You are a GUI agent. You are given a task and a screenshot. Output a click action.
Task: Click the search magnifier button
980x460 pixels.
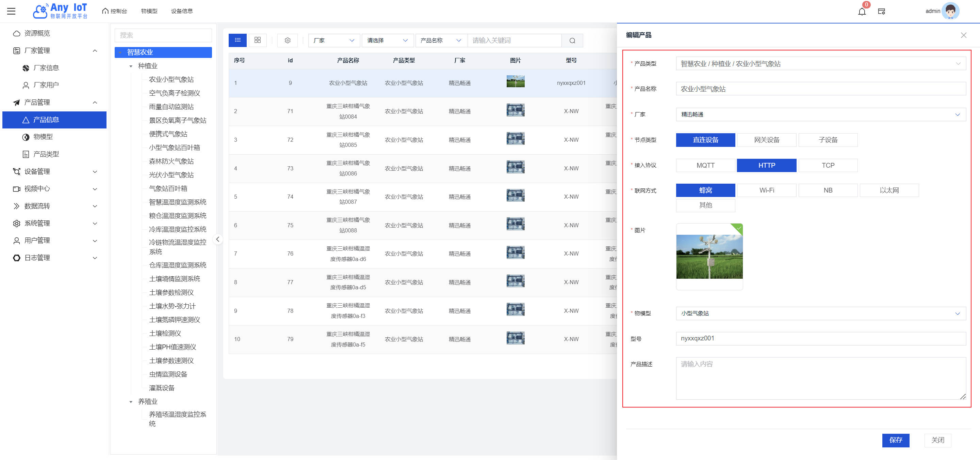click(572, 41)
